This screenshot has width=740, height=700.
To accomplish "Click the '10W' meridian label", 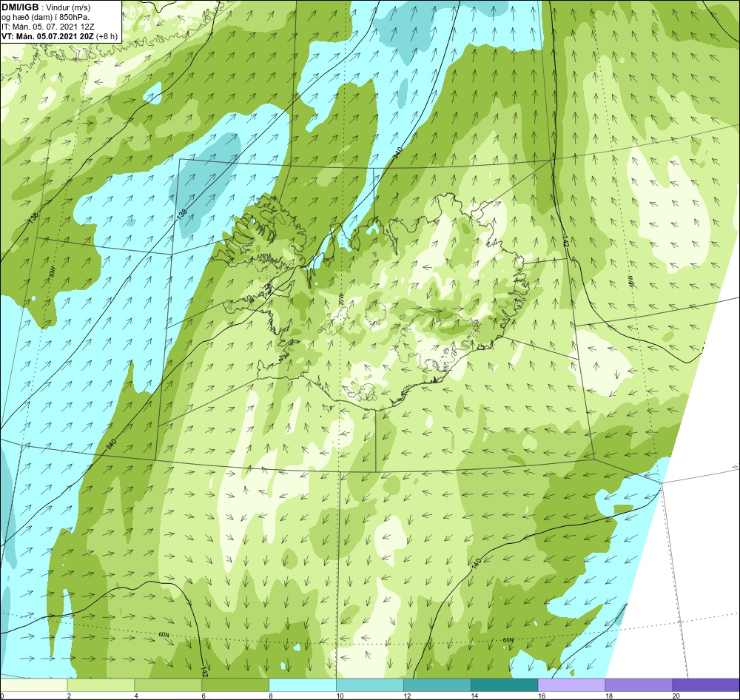I will (x=630, y=281).
